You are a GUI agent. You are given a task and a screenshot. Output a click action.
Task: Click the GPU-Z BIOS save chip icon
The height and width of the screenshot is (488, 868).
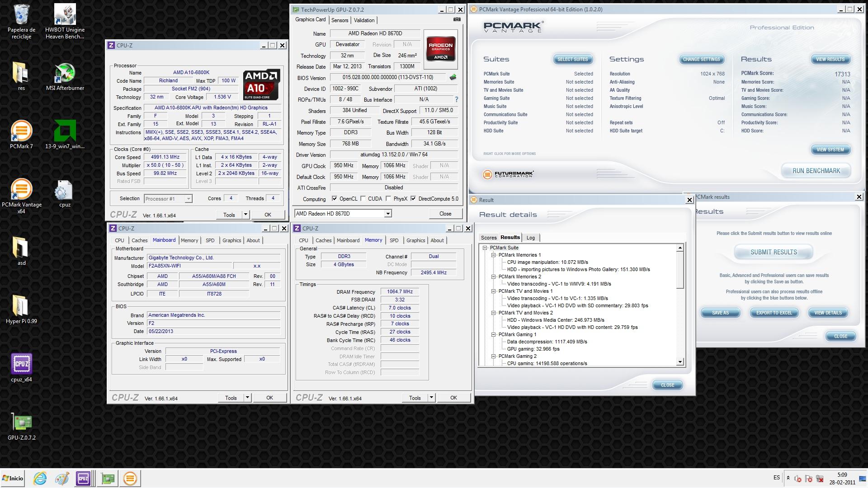pyautogui.click(x=453, y=77)
